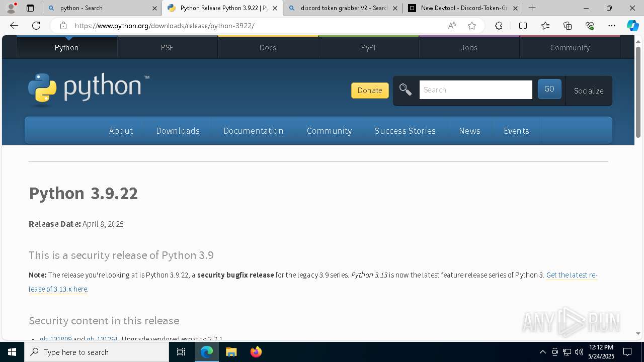Screen dimensions: 644x362
Task: Open the Documentation menu
Action: pos(253,131)
